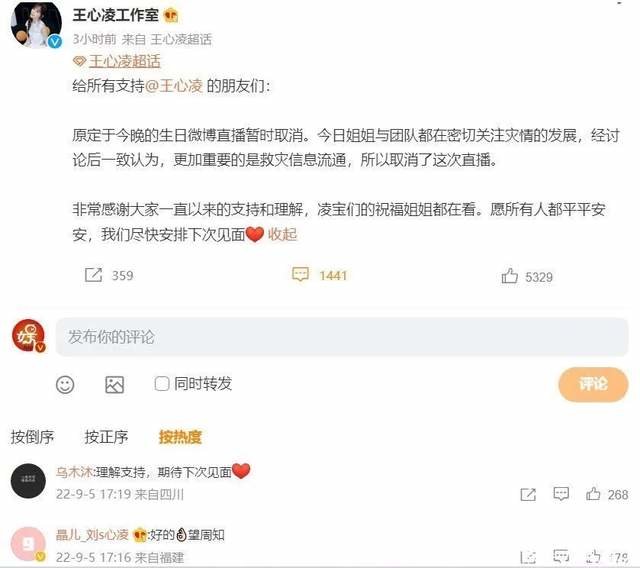Image resolution: width=640 pixels, height=568 pixels.
Task: Open the 王心凌超话 super topic link
Action: coord(124,61)
